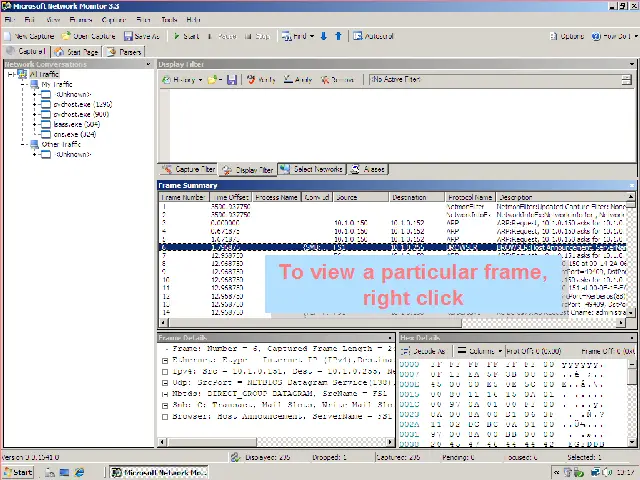The image size is (640, 480).
Task: Select the dns.exe conversation entry
Action: [x=75, y=134]
